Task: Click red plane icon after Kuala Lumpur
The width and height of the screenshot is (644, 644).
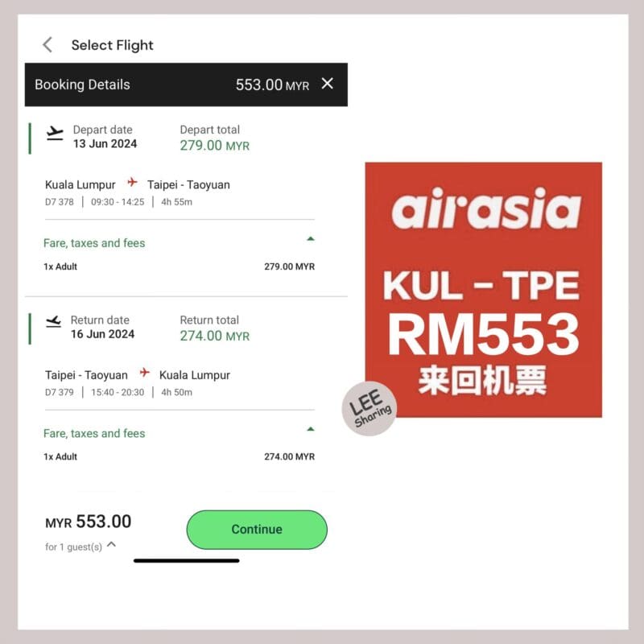Action: coord(132,182)
